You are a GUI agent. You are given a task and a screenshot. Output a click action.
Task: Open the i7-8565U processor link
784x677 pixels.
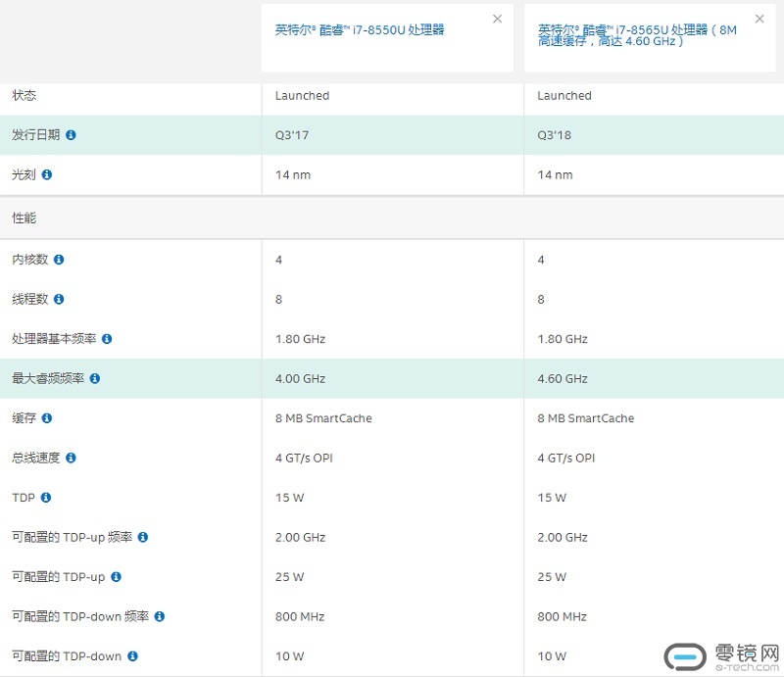click(x=637, y=35)
